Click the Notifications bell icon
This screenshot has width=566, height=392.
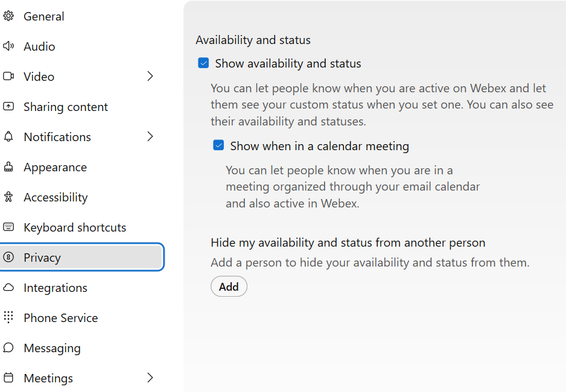coord(9,137)
